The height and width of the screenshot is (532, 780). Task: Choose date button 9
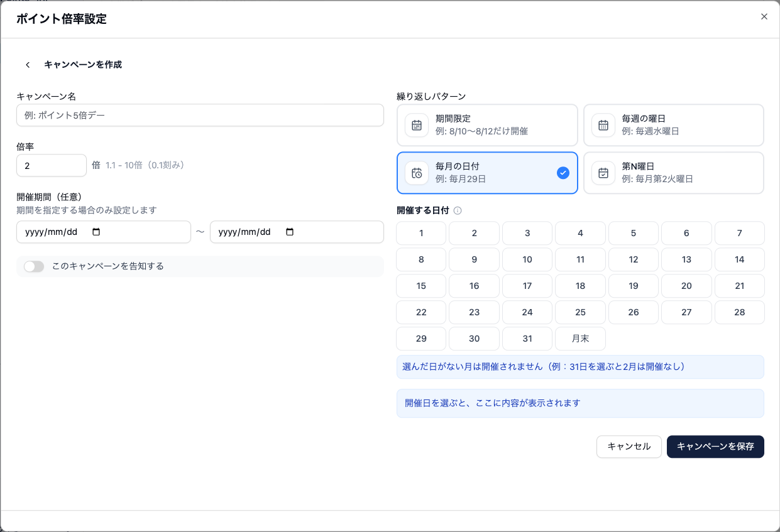pyautogui.click(x=475, y=259)
